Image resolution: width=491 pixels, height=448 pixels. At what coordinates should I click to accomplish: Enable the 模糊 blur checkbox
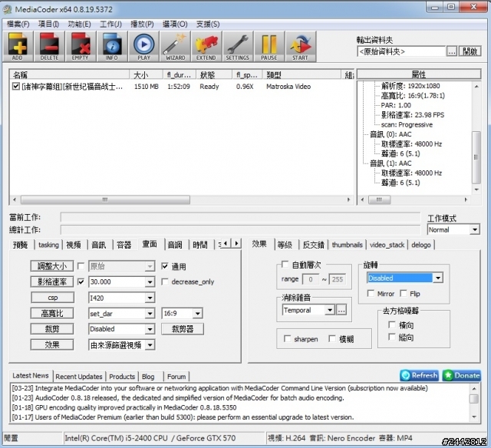[332, 338]
